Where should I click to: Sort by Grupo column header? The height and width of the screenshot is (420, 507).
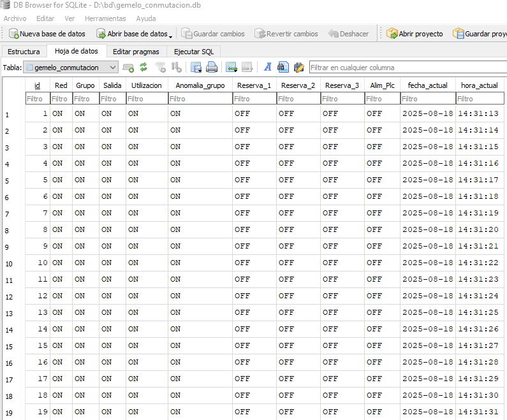click(x=85, y=85)
